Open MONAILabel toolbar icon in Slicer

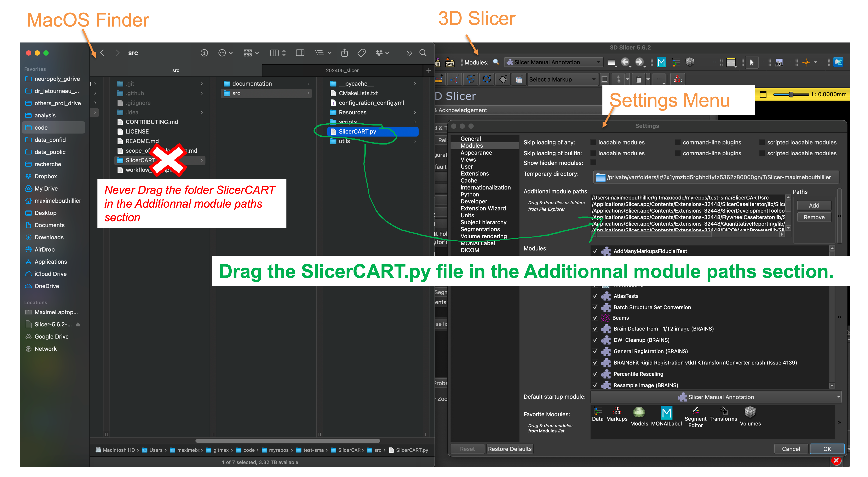click(661, 62)
